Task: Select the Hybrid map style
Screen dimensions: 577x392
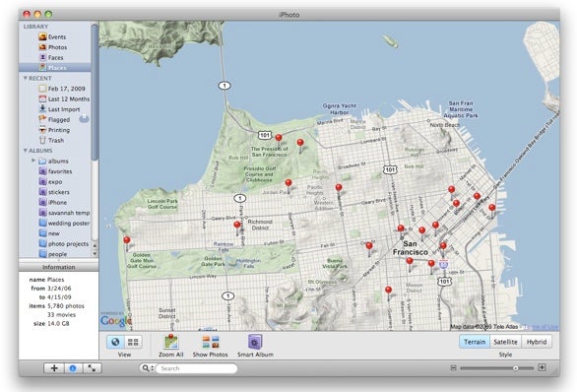Action: coord(537,342)
